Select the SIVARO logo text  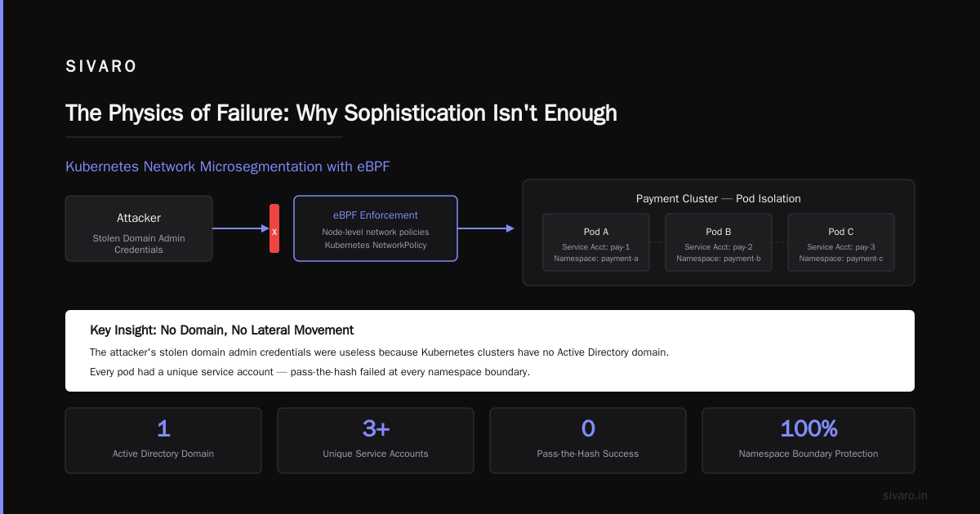click(x=101, y=67)
